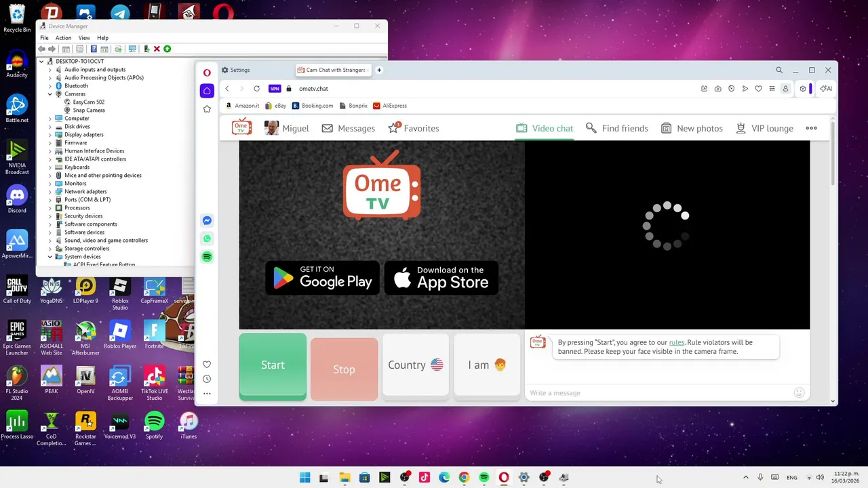
Task: Select the EasyCam 502 device
Action: [x=84, y=102]
